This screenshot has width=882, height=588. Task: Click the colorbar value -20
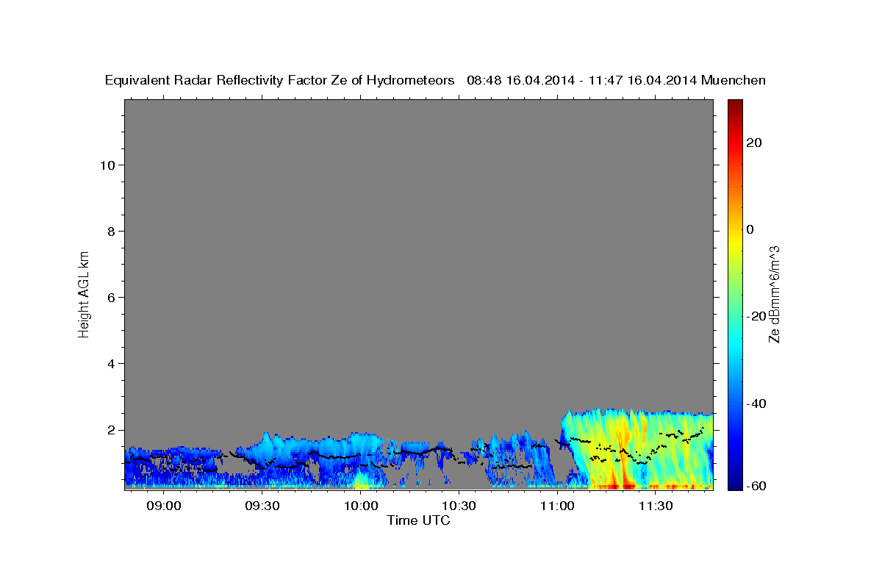pyautogui.click(x=756, y=316)
